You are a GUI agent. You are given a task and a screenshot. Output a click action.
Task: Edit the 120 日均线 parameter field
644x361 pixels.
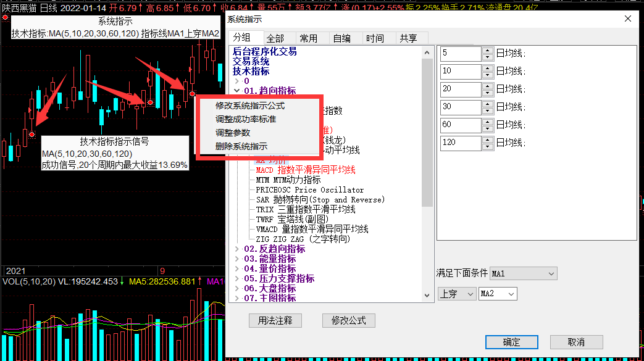(461, 143)
